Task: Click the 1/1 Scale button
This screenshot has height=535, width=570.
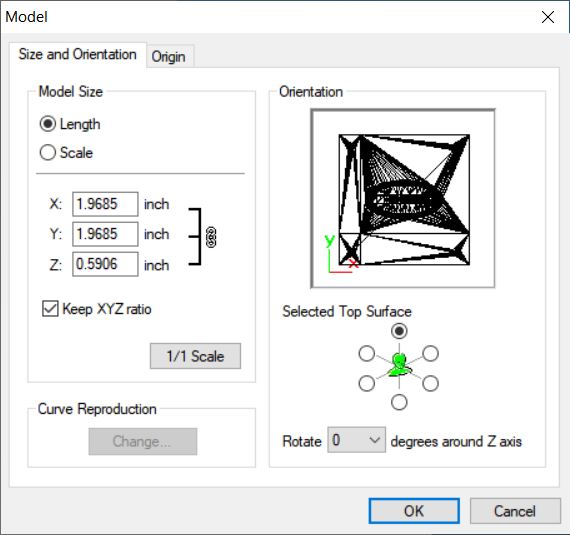Action: (195, 356)
